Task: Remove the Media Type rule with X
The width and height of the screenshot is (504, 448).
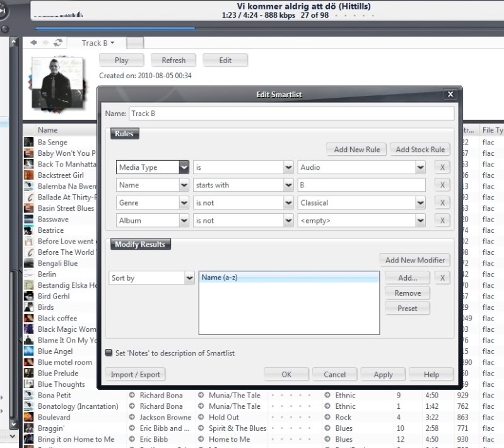Action: click(x=442, y=167)
